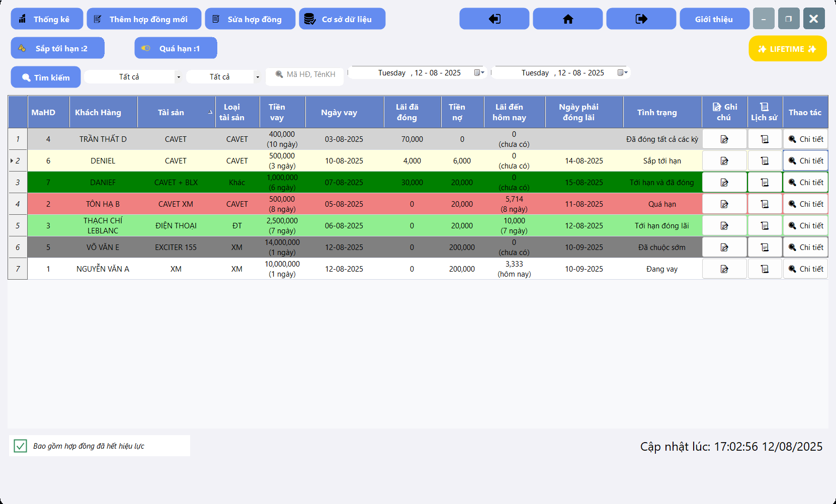Image resolution: width=836 pixels, height=504 pixels.
Task: Open Chi tiết for TRẦN THẤT D
Action: coord(805,139)
